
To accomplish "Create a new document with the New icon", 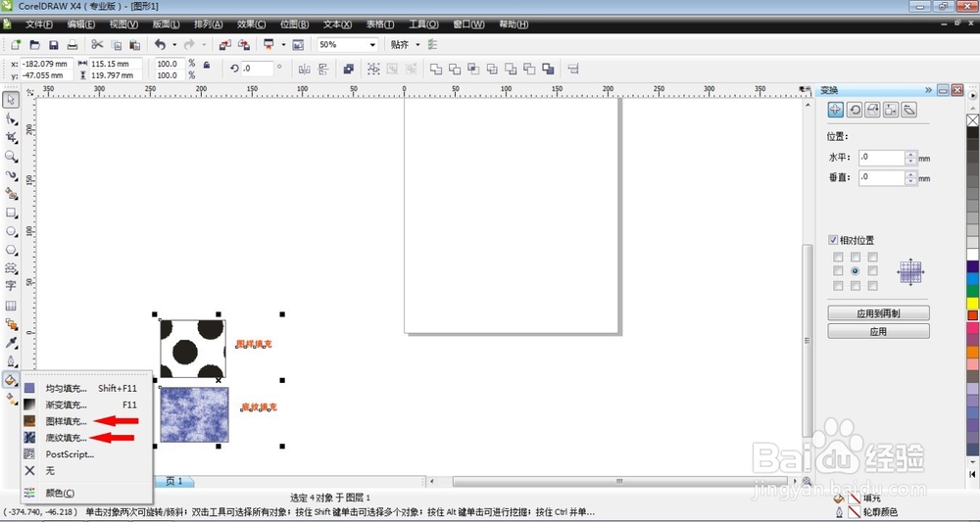I will [x=16, y=44].
